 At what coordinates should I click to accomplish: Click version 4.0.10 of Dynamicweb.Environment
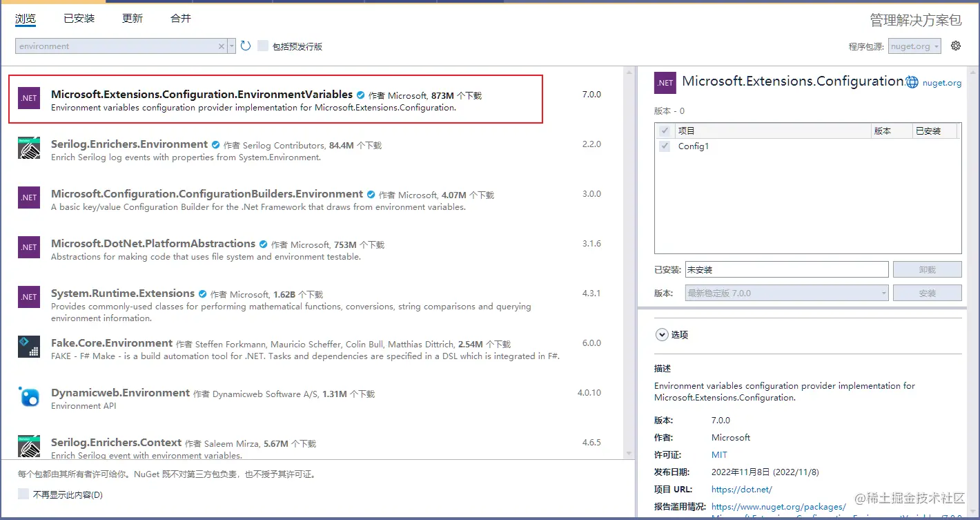click(x=589, y=393)
